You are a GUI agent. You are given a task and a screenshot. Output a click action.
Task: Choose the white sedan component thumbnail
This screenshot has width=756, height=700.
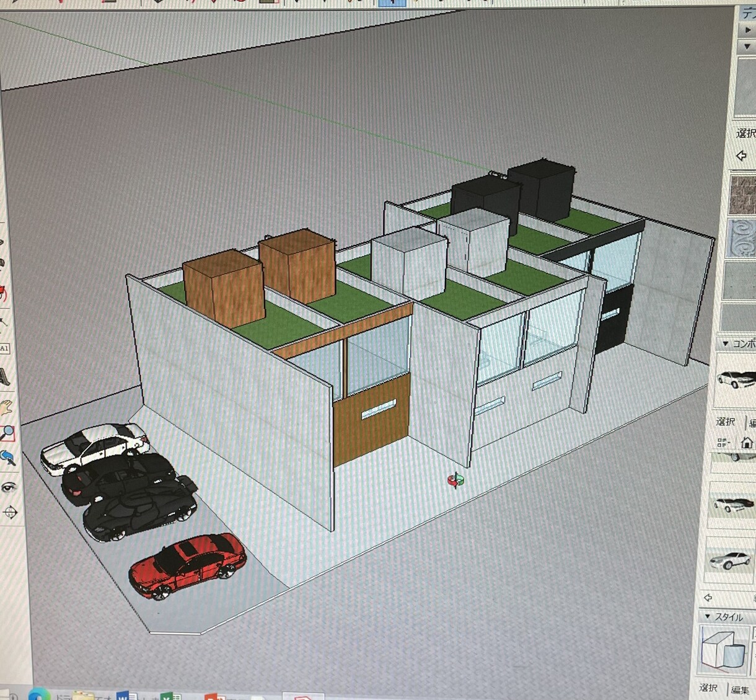pos(731,505)
